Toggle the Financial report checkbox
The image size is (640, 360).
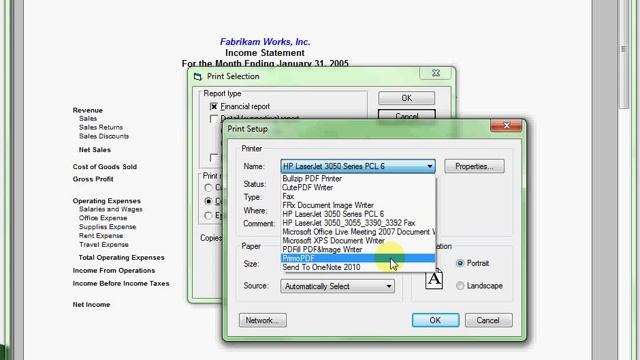tap(214, 107)
